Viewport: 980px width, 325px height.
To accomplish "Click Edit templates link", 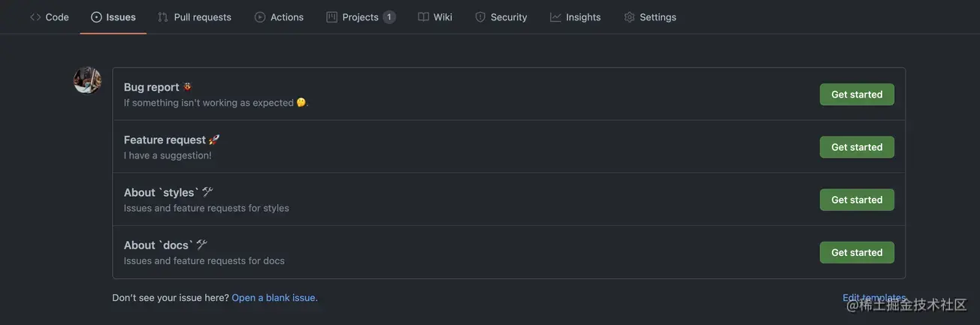I will click(x=874, y=298).
